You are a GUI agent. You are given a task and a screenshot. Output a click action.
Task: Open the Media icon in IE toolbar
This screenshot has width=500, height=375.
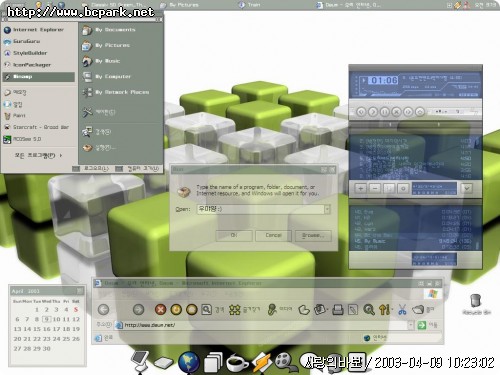(272, 310)
